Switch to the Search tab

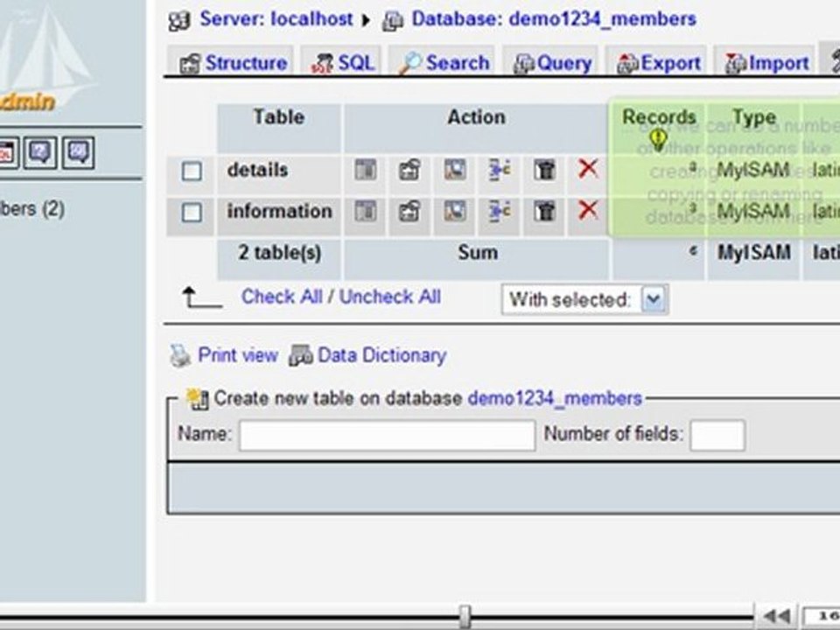[x=443, y=63]
